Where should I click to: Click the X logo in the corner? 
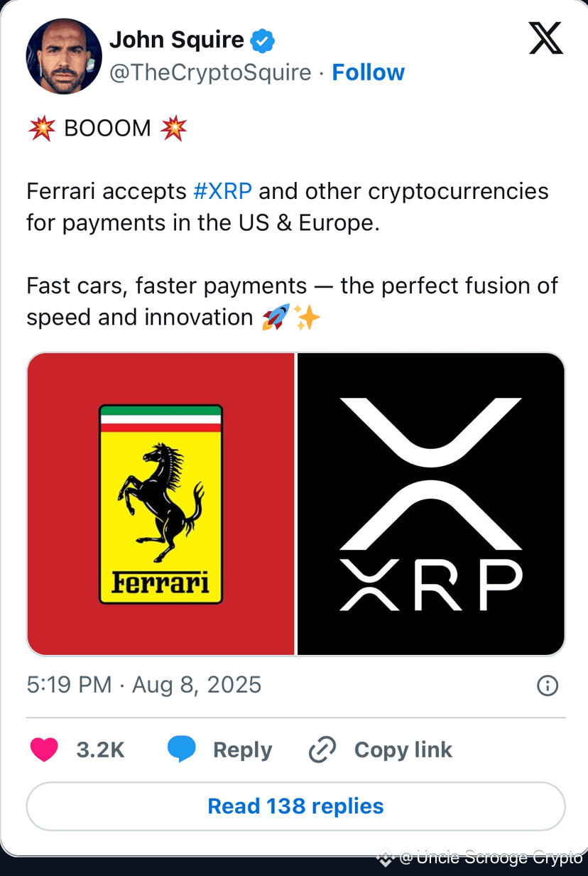(x=545, y=39)
